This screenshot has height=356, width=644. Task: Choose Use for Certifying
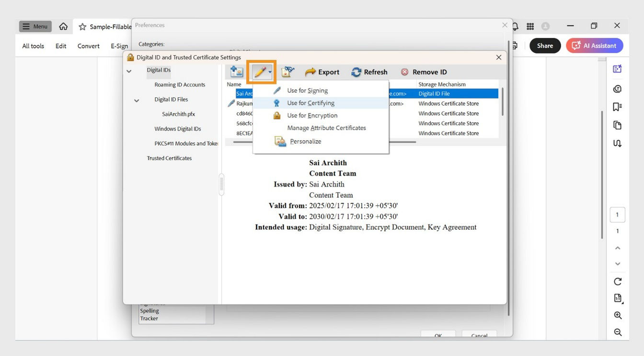310,103
